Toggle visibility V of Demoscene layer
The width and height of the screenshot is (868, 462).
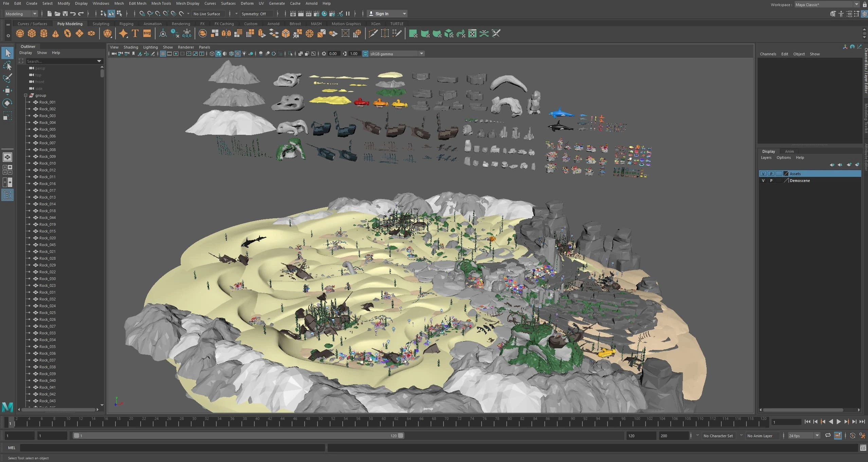763,181
